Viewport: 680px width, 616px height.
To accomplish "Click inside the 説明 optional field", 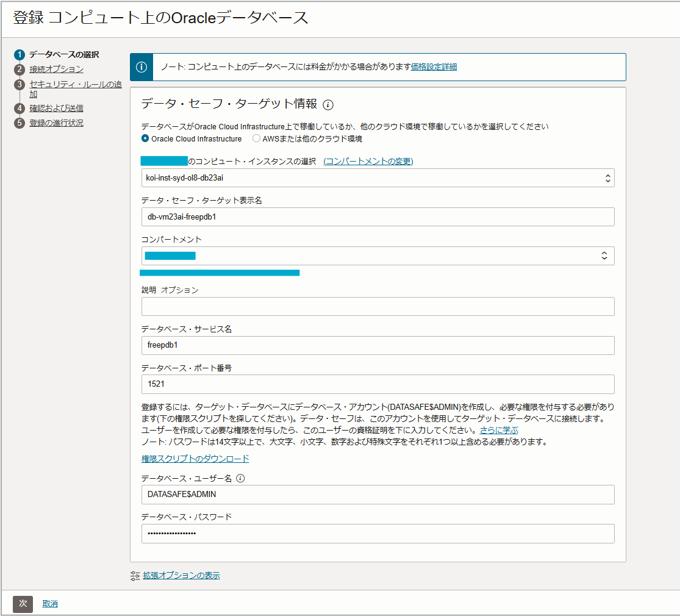I will (376, 306).
